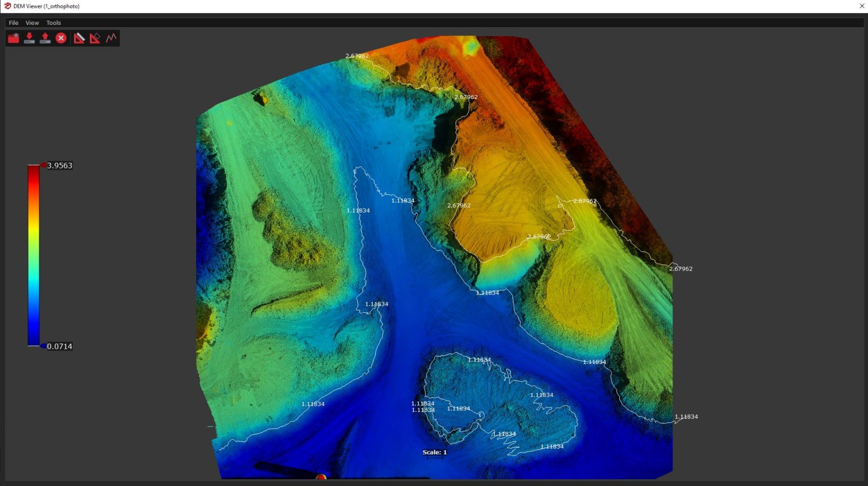
Task: Open the Tools menu
Action: (x=54, y=23)
